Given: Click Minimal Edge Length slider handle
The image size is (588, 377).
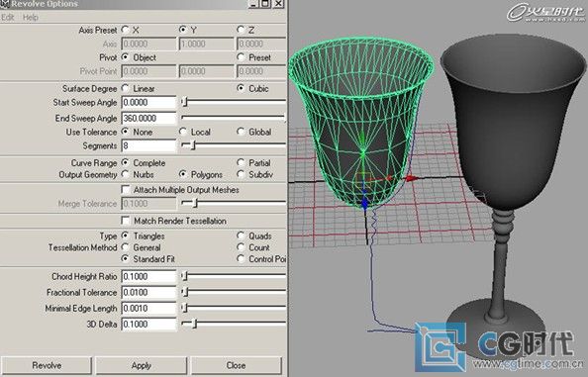Looking at the screenshot, I should click(184, 308).
